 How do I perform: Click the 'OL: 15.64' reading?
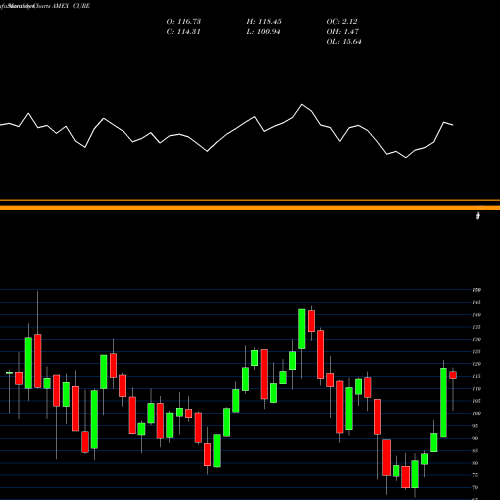click(x=344, y=42)
